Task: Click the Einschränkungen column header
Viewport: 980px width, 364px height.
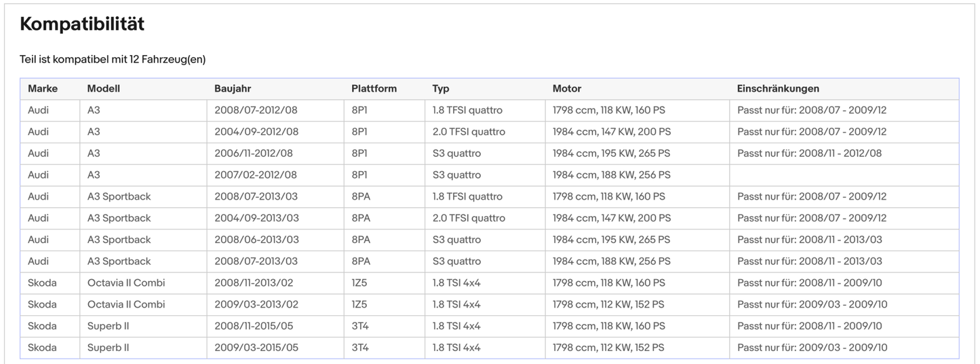Action: point(778,88)
